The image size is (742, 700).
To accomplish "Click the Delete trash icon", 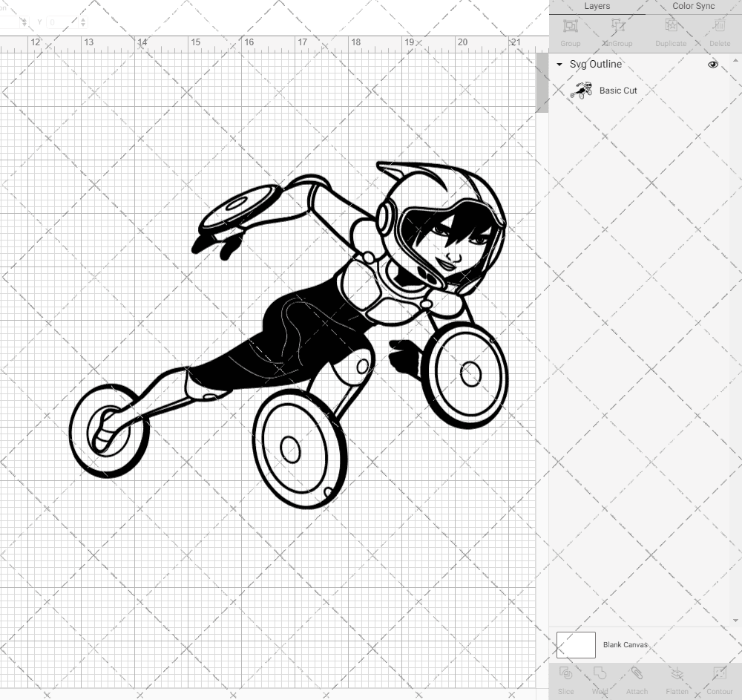I will click(x=720, y=25).
